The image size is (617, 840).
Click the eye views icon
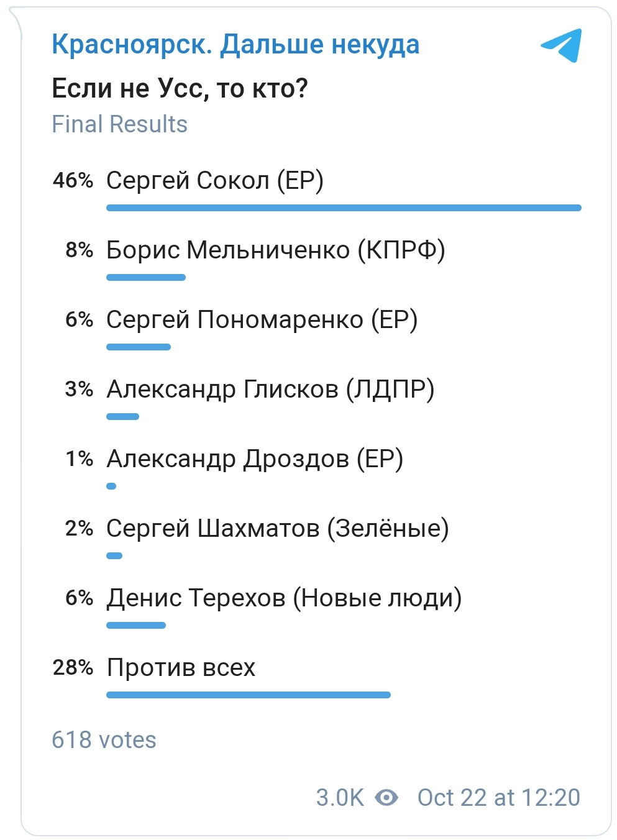point(386,797)
